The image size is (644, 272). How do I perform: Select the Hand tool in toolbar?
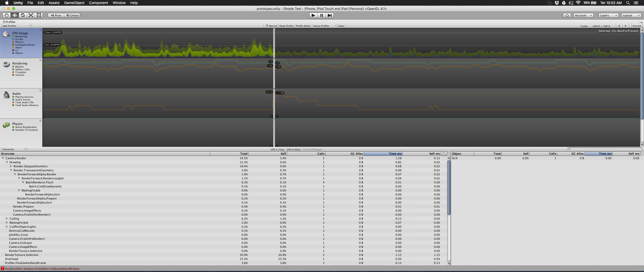click(7, 15)
